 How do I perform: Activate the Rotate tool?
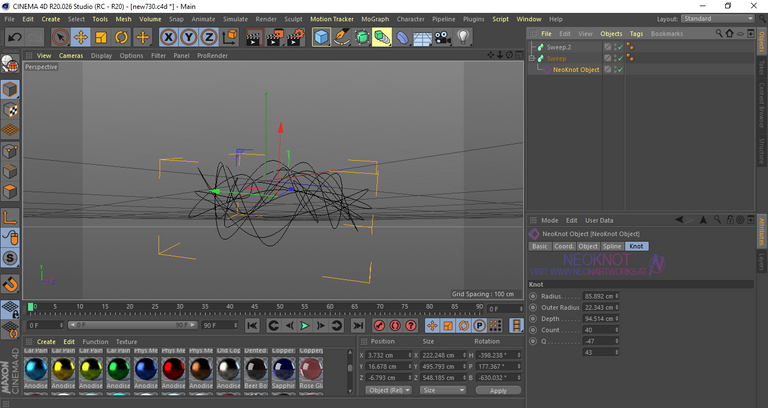pos(121,37)
